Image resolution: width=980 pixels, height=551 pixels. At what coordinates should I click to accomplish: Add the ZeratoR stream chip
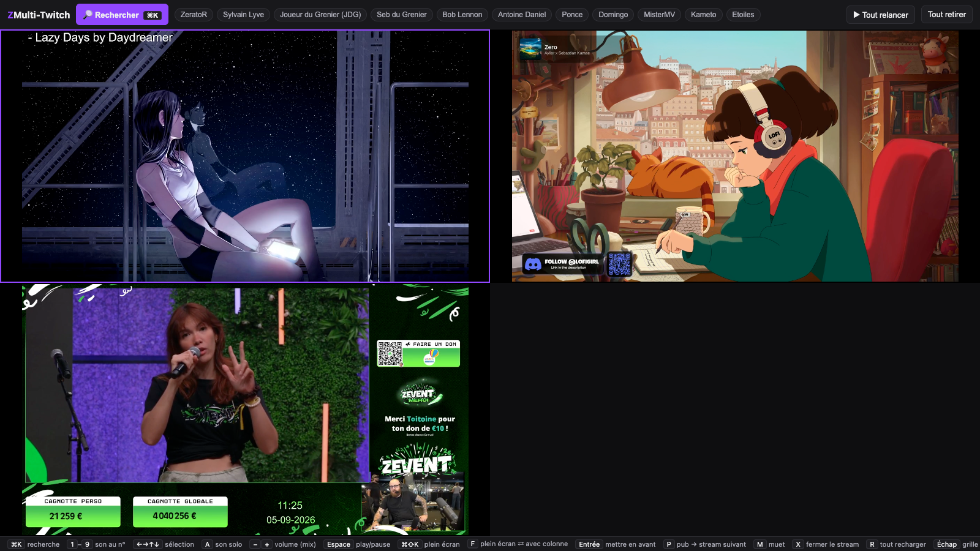coord(194,15)
